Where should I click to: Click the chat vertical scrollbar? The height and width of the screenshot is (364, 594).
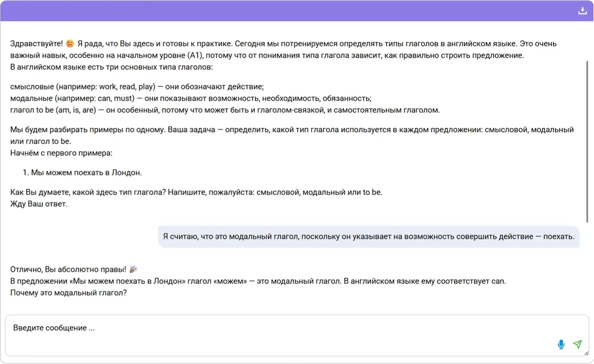(x=587, y=141)
